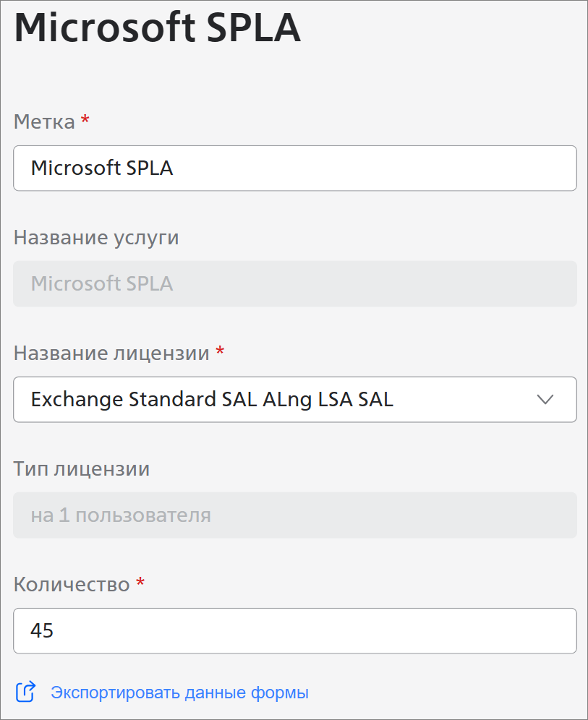The image size is (588, 720).
Task: Click the на 1 пользователя placeholder text
Action: pos(121,515)
